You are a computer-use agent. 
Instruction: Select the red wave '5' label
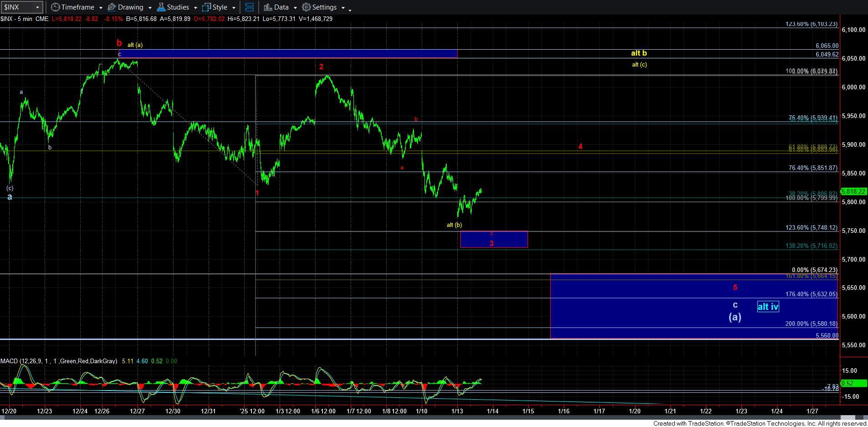735,287
